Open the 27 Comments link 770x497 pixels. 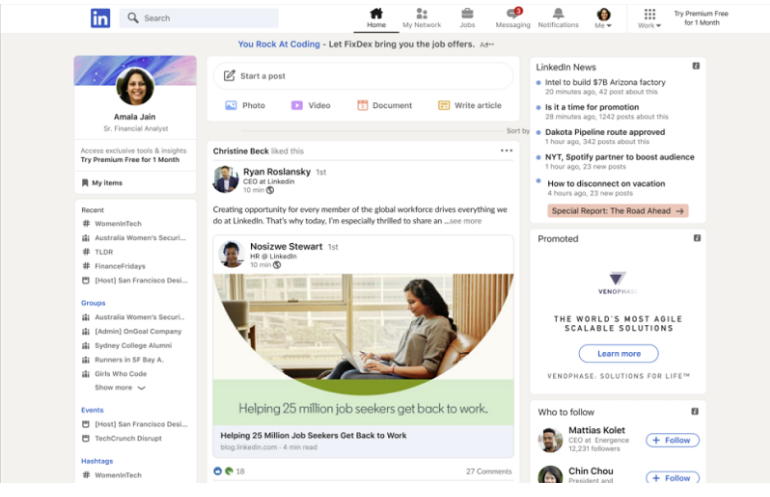coord(489,471)
